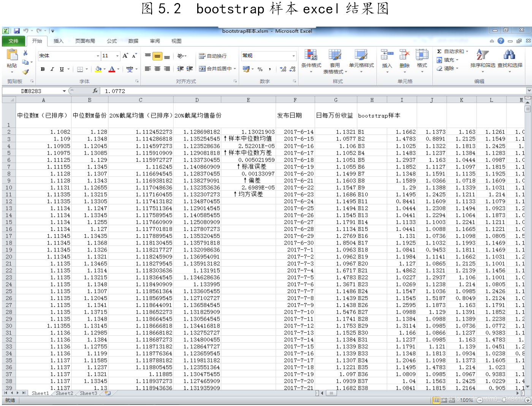Viewport: 532px width, 406px height.
Task: Delete cells with the 删除 icon
Action: coord(404,61)
